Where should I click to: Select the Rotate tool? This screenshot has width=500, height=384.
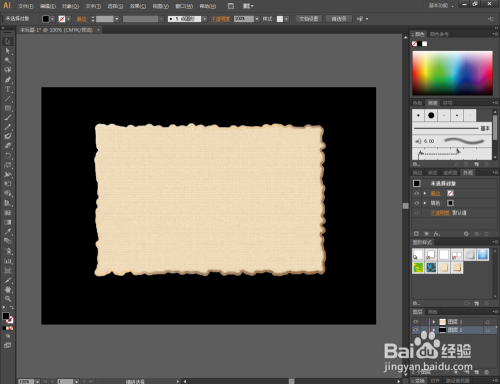pyautogui.click(x=8, y=156)
